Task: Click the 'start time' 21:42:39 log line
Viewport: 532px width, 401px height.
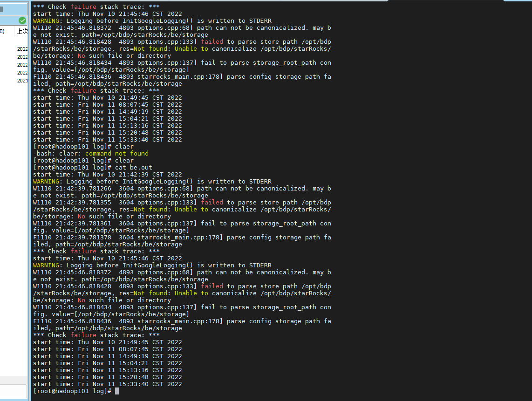Action: click(x=107, y=175)
